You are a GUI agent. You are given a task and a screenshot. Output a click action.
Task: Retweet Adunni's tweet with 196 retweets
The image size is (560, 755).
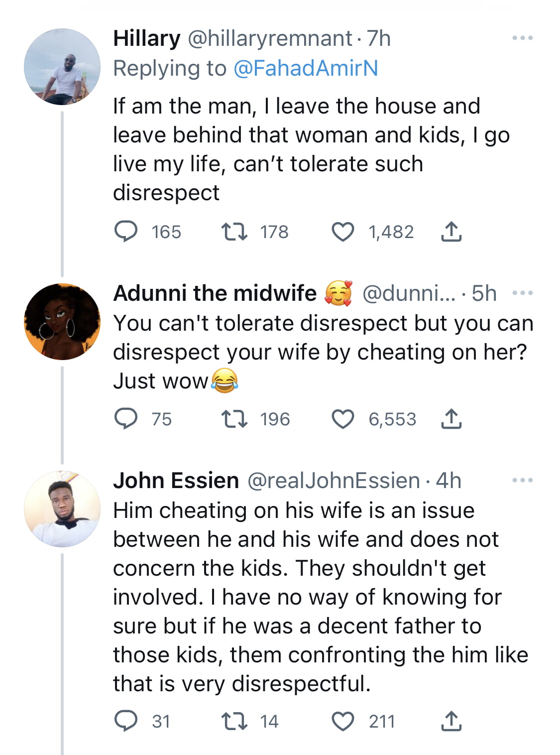click(x=234, y=419)
